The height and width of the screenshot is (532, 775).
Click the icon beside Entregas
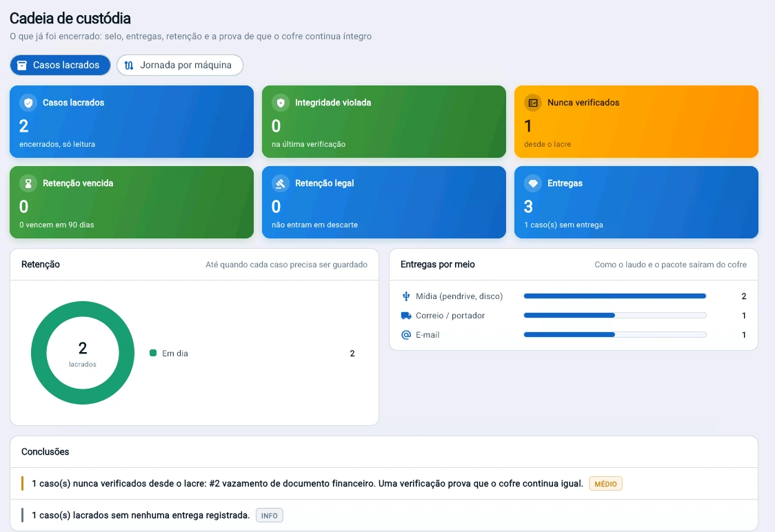[533, 183]
